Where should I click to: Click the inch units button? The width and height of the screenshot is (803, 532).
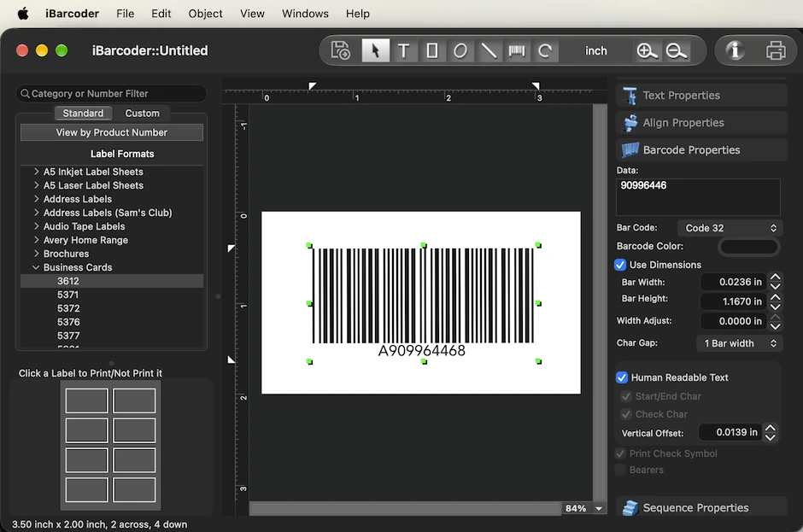pos(595,50)
